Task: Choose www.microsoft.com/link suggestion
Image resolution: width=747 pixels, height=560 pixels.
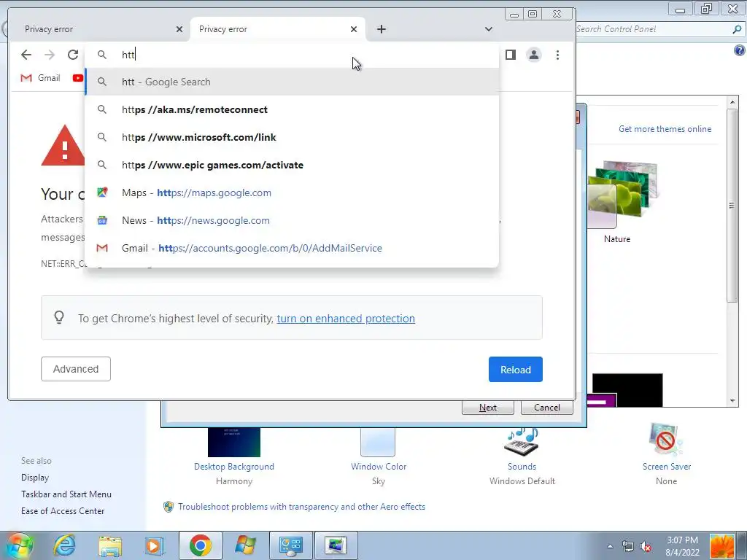Action: click(x=292, y=137)
